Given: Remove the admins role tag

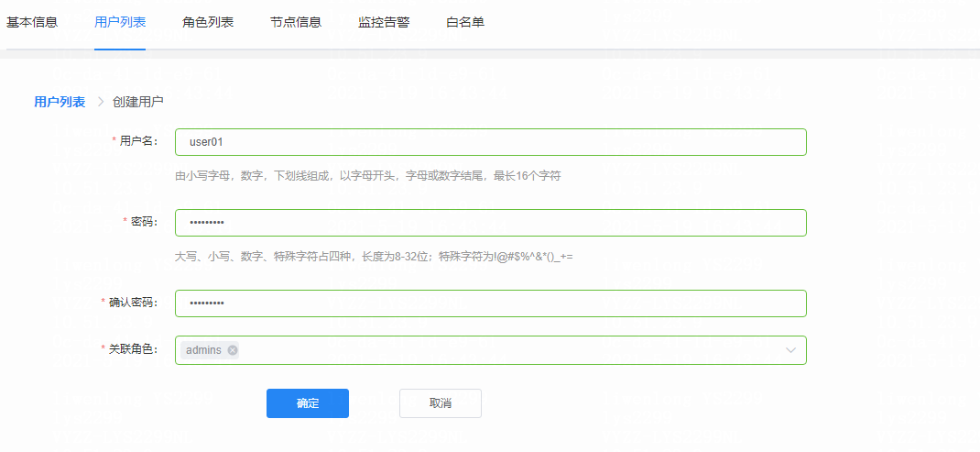Looking at the screenshot, I should [x=233, y=350].
